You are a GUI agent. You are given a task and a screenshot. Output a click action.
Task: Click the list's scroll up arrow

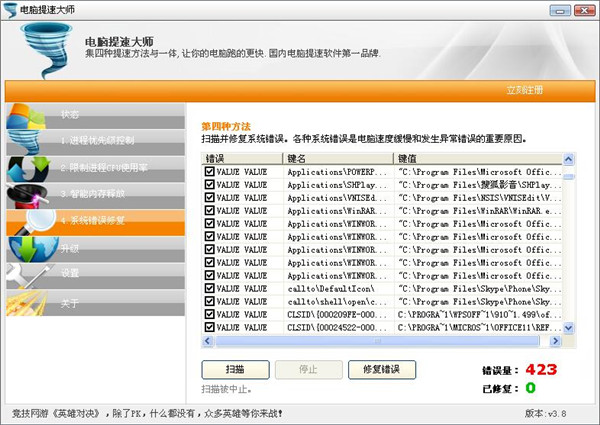(x=569, y=159)
